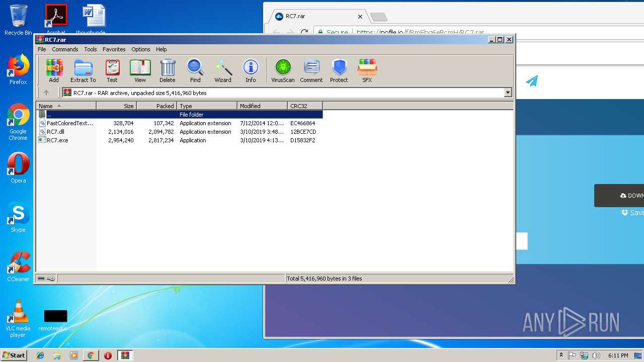Open the Comment tool icon
The image size is (644, 362).
click(x=311, y=70)
